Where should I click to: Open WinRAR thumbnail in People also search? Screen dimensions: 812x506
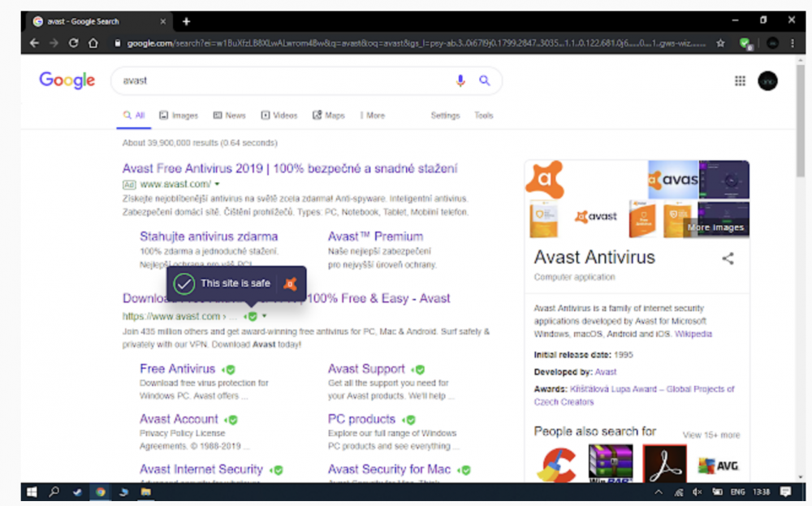pyautogui.click(x=611, y=463)
